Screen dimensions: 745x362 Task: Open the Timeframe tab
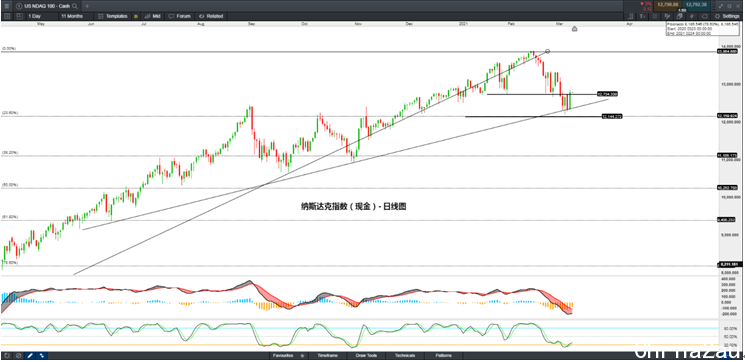click(x=327, y=355)
